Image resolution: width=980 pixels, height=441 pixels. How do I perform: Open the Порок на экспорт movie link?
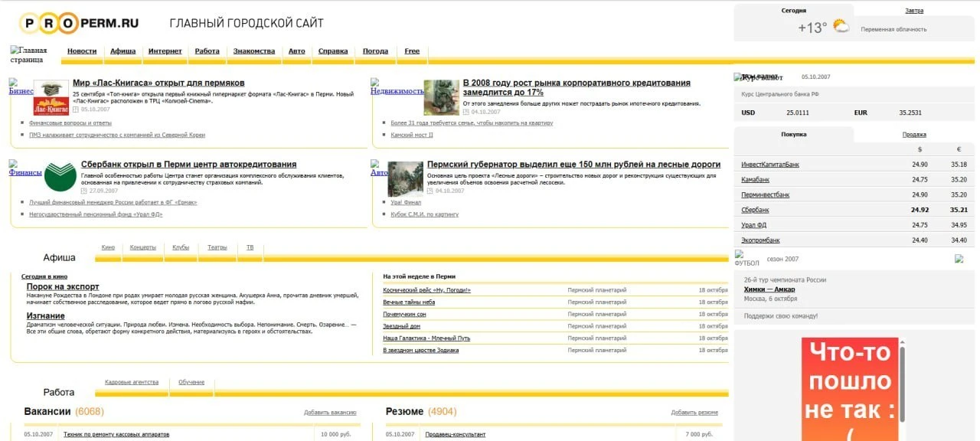[63, 286]
